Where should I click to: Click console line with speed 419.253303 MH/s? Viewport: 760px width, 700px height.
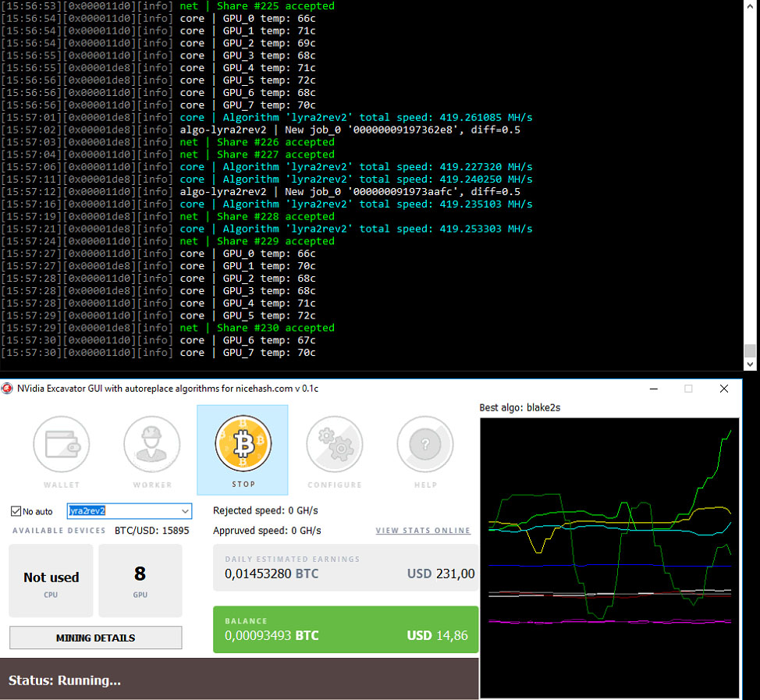click(267, 229)
